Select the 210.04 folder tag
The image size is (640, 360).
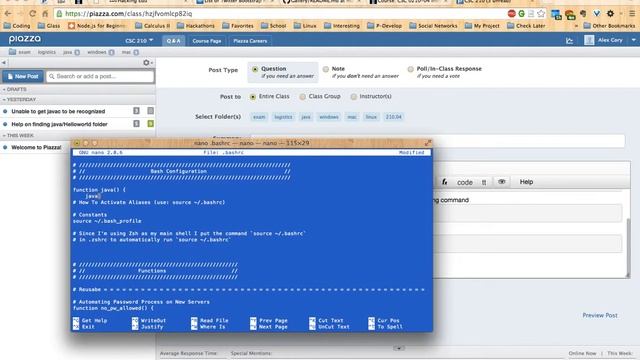(x=393, y=117)
